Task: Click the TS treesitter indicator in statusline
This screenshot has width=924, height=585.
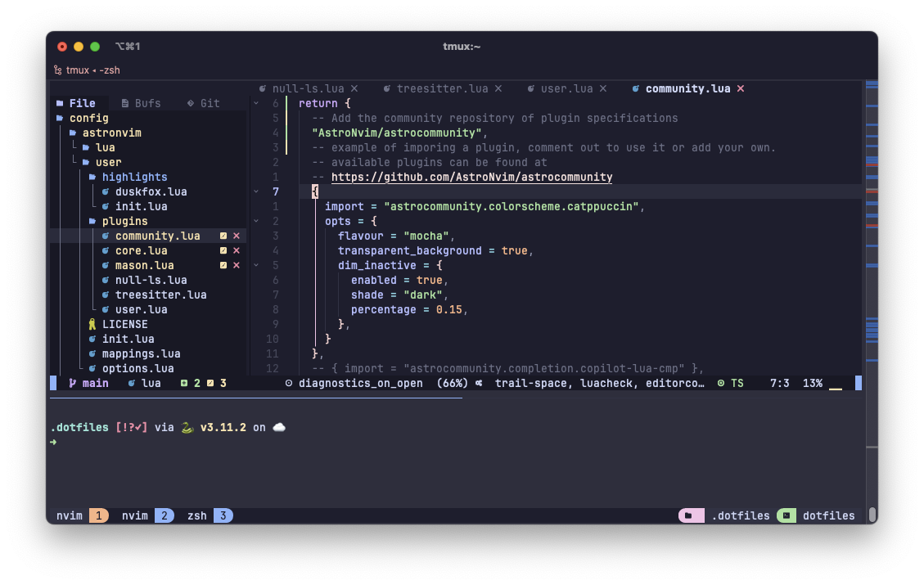Action: (x=736, y=383)
